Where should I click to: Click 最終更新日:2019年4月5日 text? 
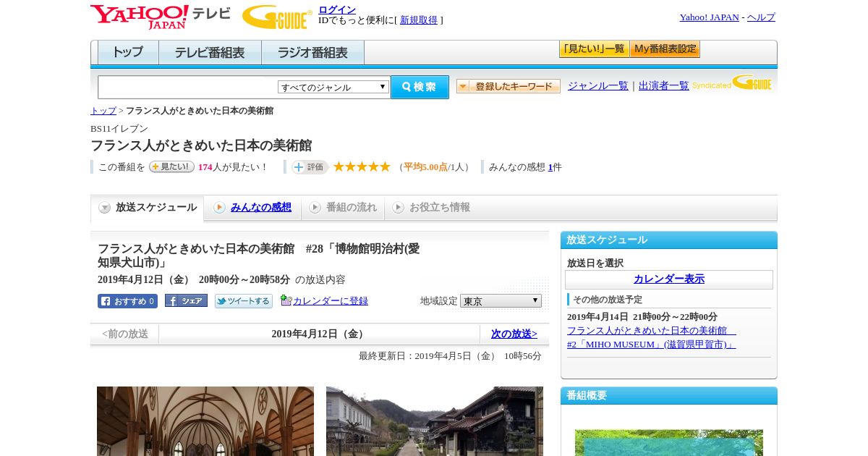450,356
